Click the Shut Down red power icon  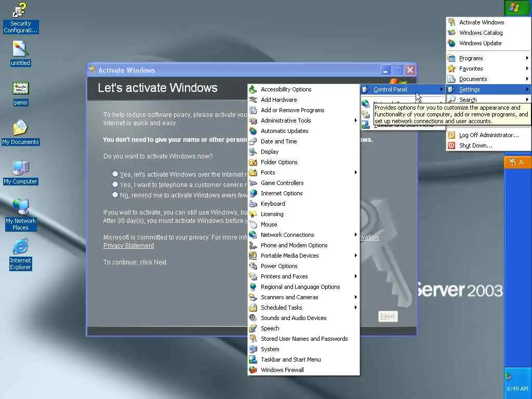(x=451, y=145)
